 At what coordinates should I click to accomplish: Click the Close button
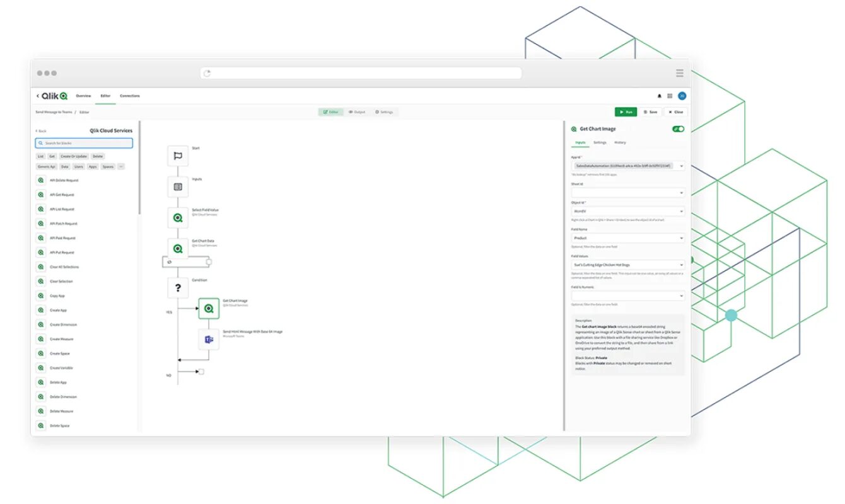coord(675,112)
